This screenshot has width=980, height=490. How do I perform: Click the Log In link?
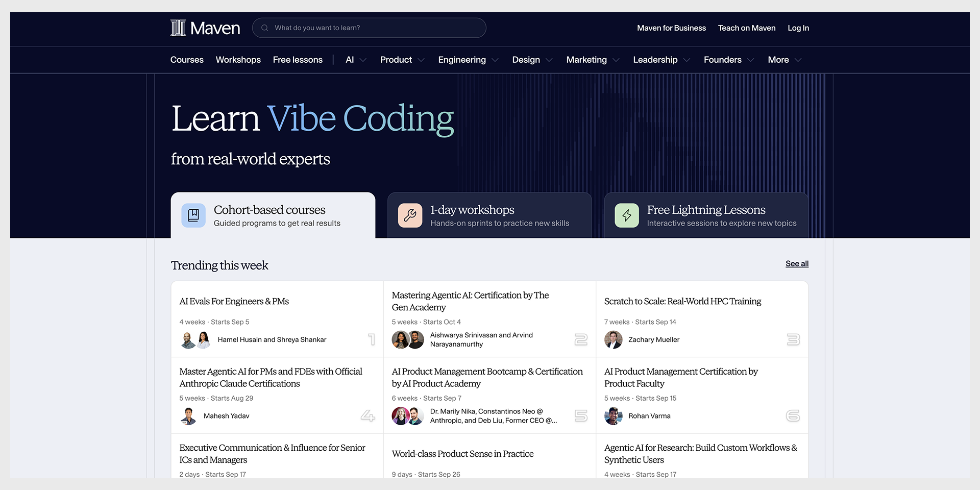pos(798,28)
